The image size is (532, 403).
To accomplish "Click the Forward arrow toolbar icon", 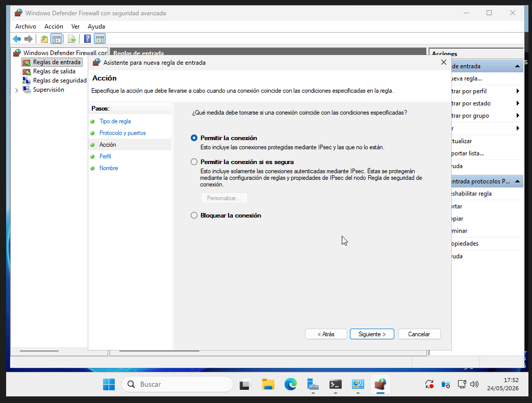I will pyautogui.click(x=29, y=39).
